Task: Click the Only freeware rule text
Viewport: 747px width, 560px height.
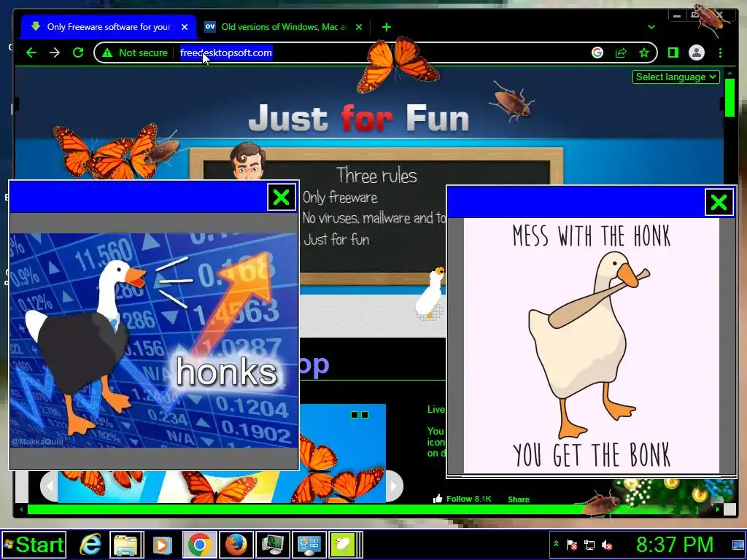Action: (340, 198)
